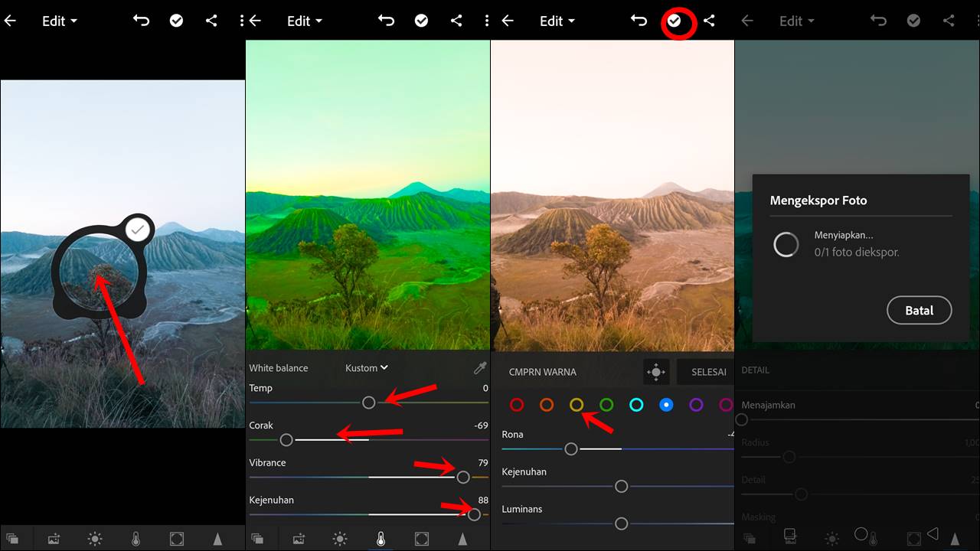Expand the Kustom white balance dropdown

coord(367,368)
